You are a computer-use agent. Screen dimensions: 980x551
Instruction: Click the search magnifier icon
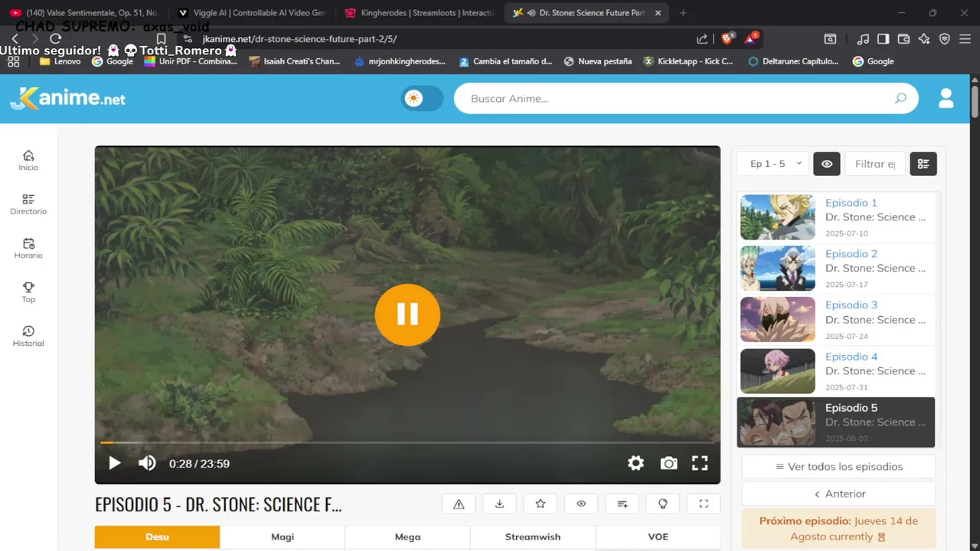click(900, 98)
